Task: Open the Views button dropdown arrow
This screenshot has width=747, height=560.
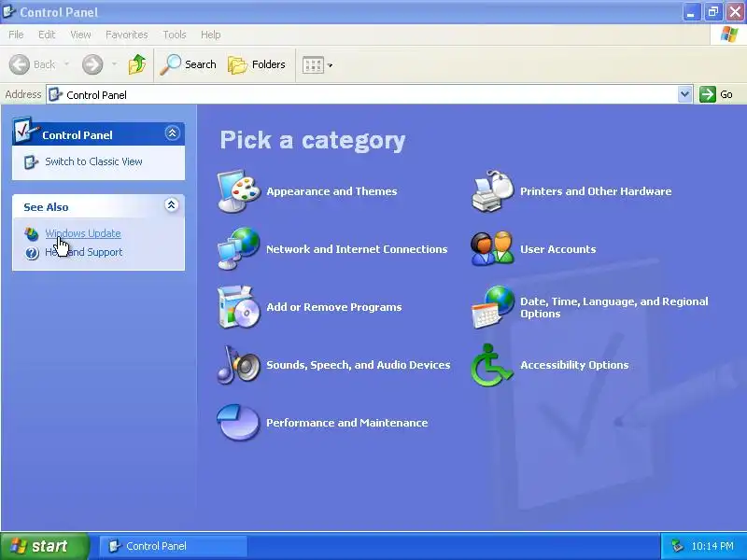Action: coord(331,65)
